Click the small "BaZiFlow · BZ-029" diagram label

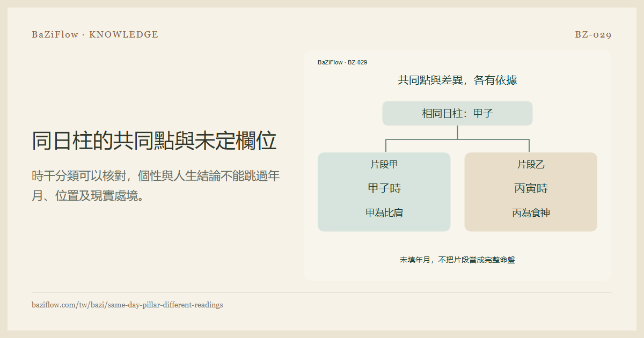point(342,62)
